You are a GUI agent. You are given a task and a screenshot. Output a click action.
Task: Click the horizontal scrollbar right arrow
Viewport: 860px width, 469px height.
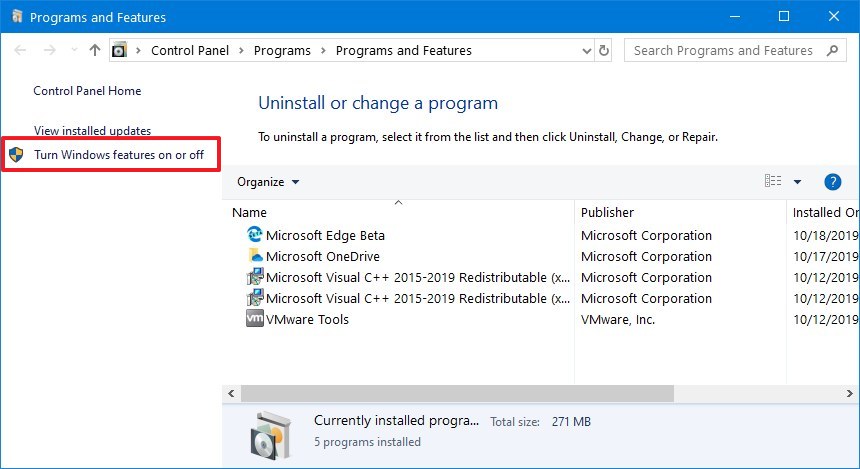(849, 393)
